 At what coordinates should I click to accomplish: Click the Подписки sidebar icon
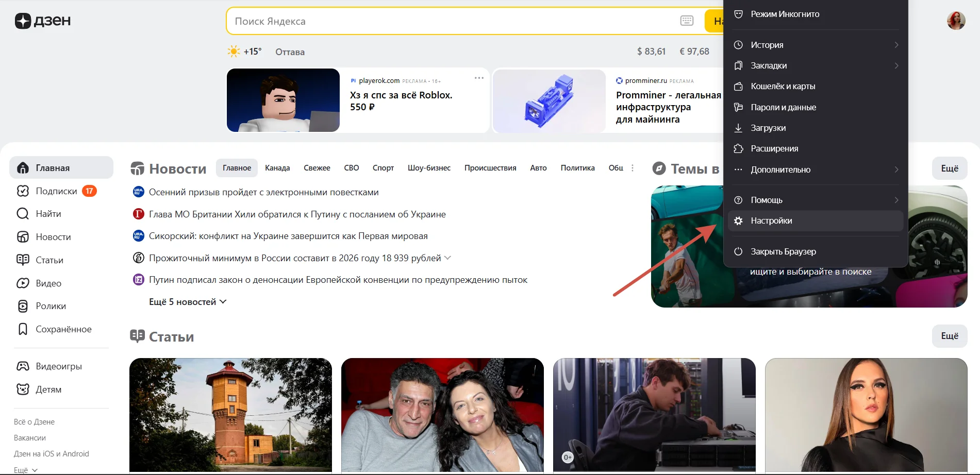tap(23, 191)
